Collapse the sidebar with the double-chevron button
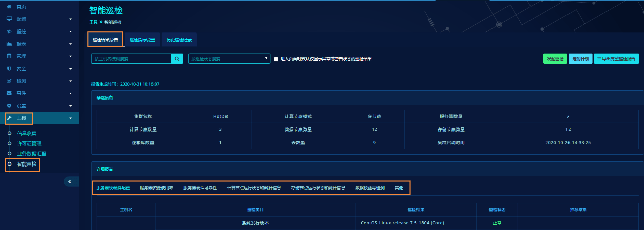The height and width of the screenshot is (230, 644). coord(70,181)
